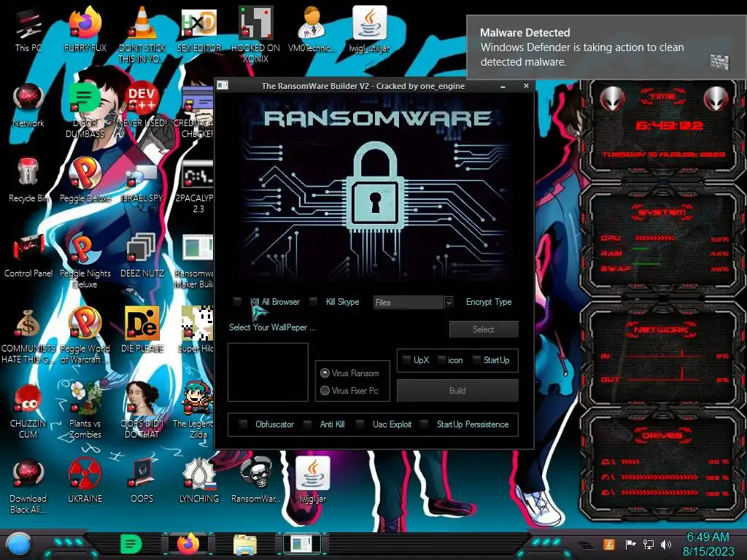747x560 pixels.
Task: Open the Start orb button
Action: point(18,545)
